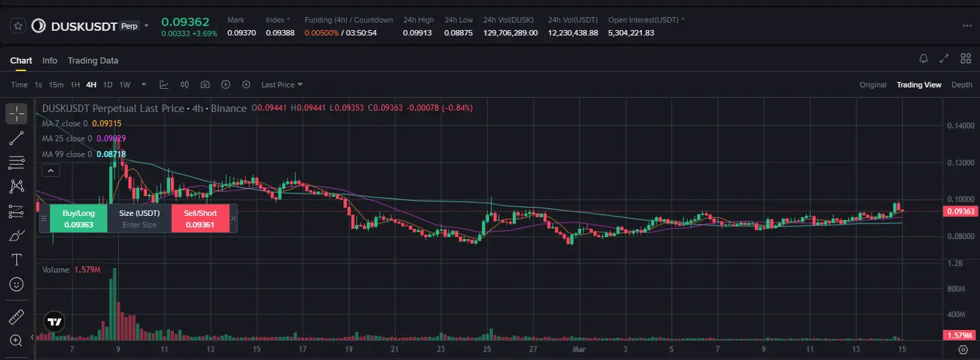This screenshot has height=360, width=980.
Task: Switch to the Depth chart view
Action: tap(962, 85)
